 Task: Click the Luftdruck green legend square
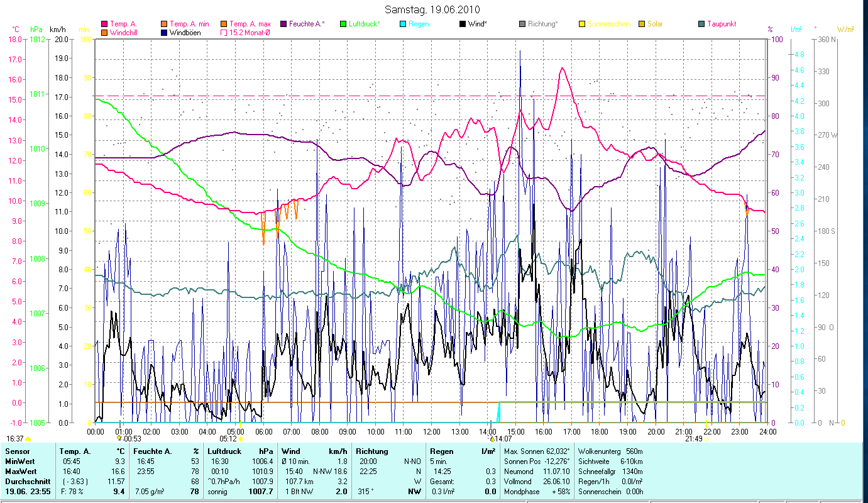click(343, 24)
